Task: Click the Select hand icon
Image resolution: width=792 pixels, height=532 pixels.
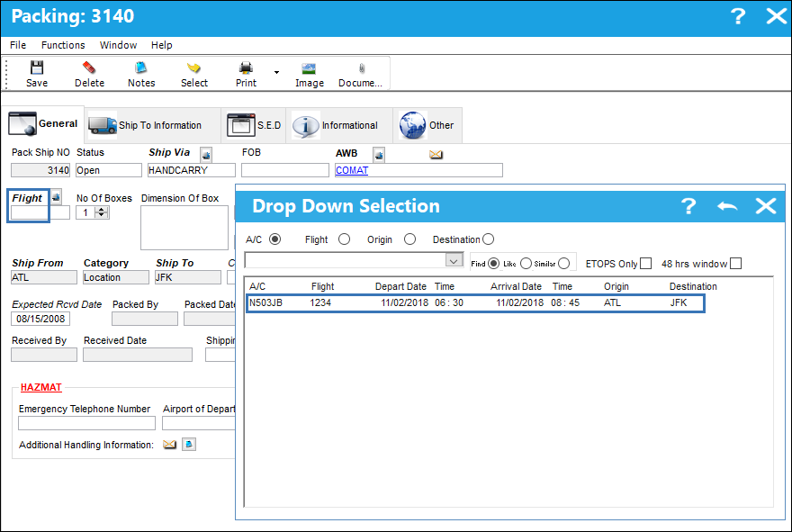Action: (193, 68)
